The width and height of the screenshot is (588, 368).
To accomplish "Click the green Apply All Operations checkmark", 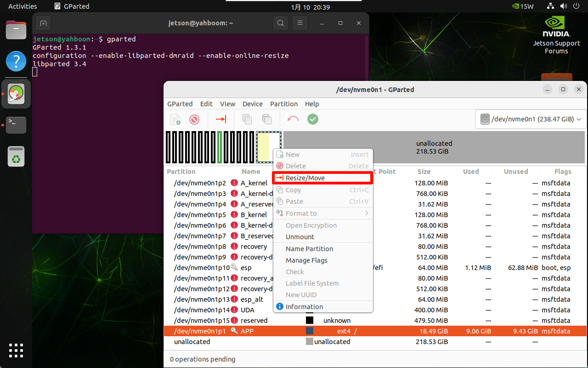I will [312, 119].
